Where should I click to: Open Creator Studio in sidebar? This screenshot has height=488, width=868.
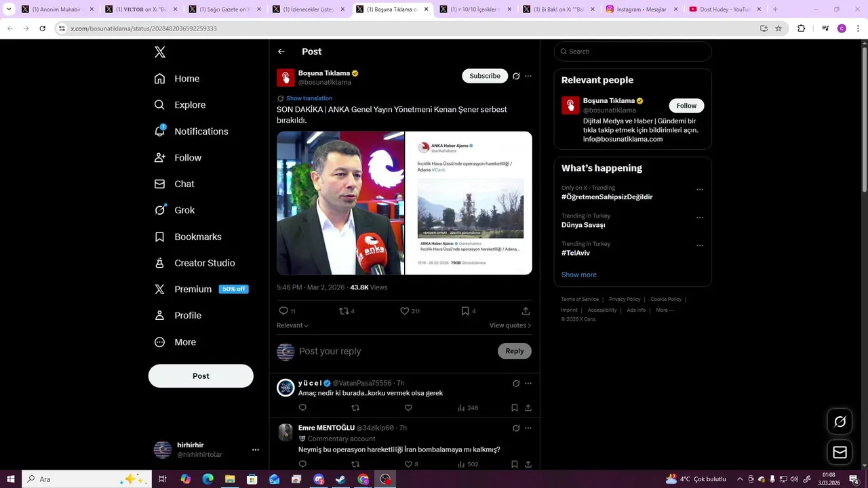(x=195, y=263)
